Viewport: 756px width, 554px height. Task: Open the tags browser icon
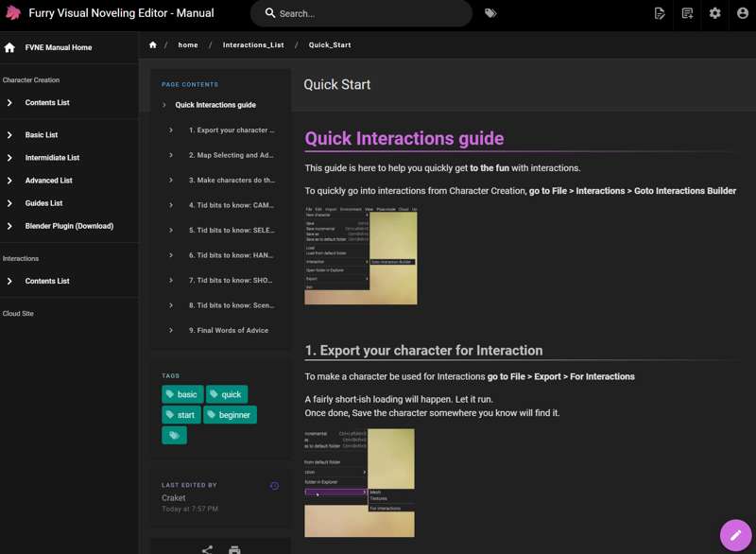pos(490,13)
